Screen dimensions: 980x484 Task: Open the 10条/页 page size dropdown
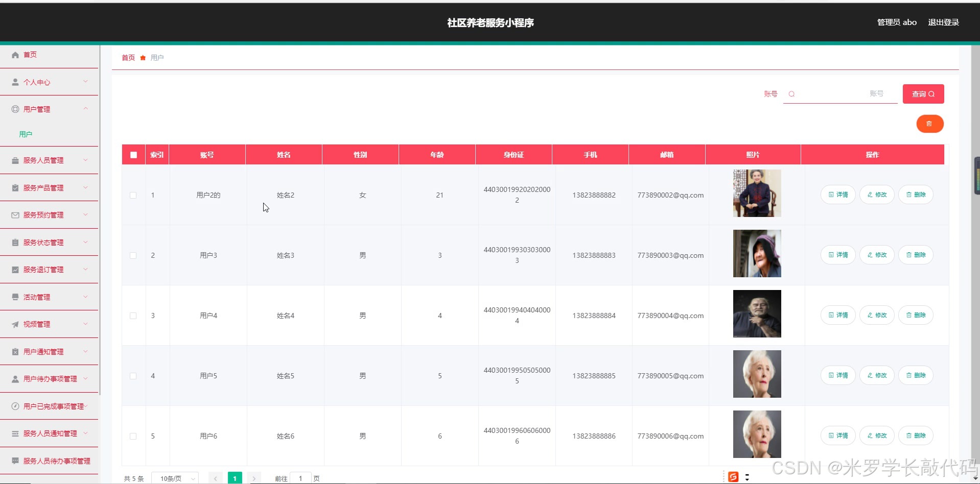(x=175, y=478)
